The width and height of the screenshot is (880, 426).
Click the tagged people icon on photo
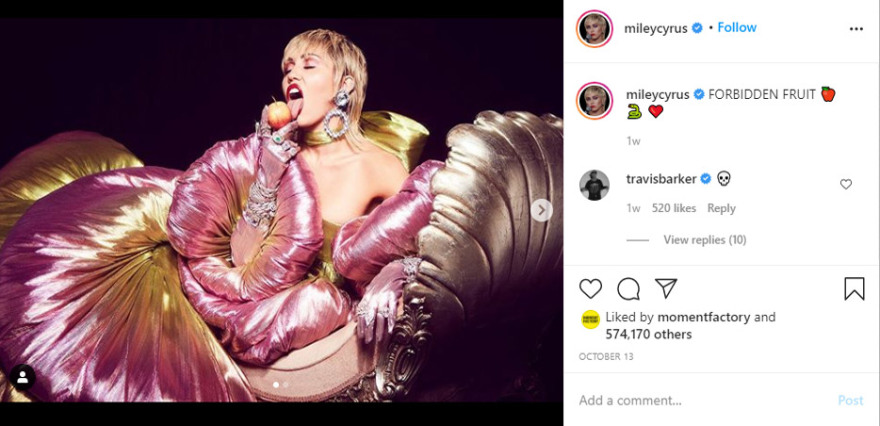click(22, 377)
